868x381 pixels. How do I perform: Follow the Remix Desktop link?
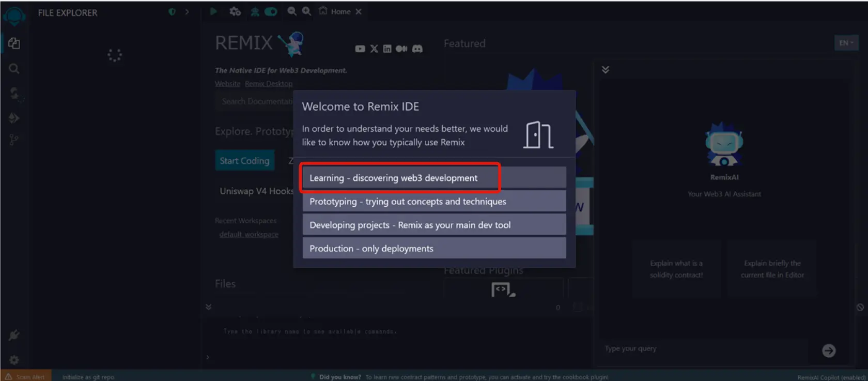(269, 84)
